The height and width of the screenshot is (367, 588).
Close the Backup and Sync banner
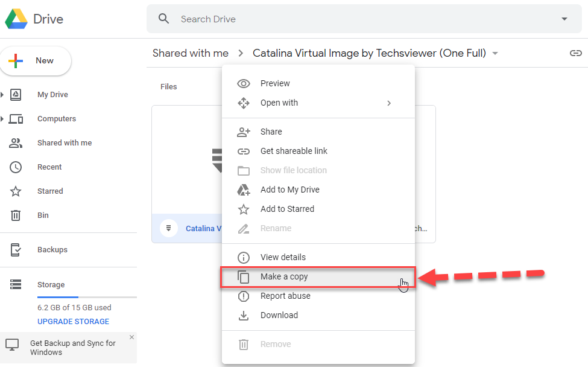point(131,337)
